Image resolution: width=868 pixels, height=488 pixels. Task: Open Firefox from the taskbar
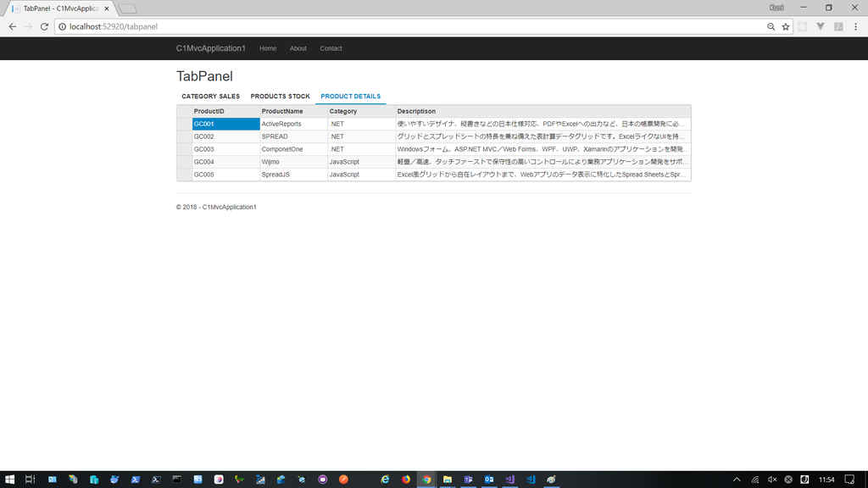tap(406, 480)
